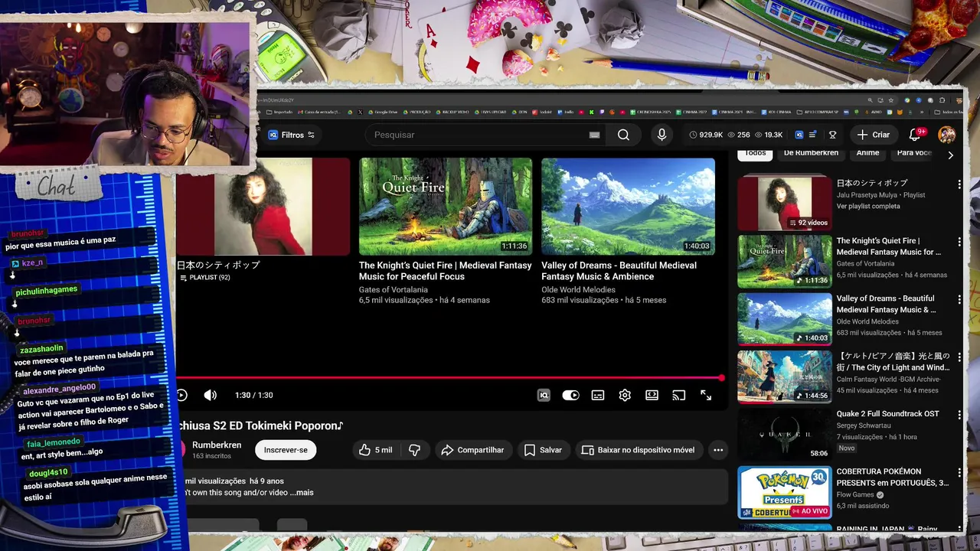Open the account avatar menu

click(947, 135)
